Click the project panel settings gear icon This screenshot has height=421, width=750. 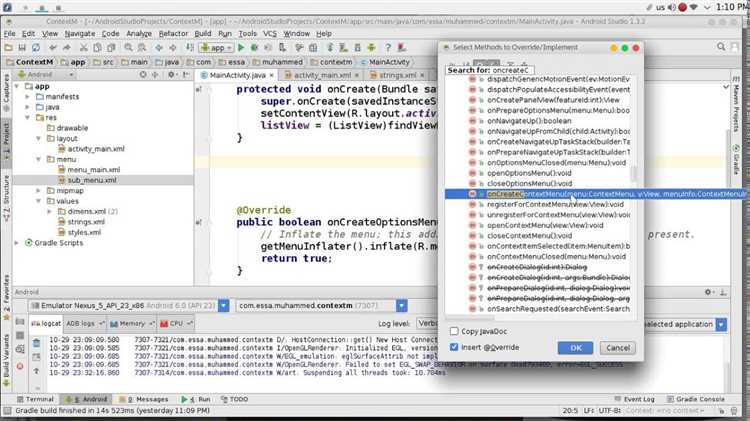click(x=171, y=75)
